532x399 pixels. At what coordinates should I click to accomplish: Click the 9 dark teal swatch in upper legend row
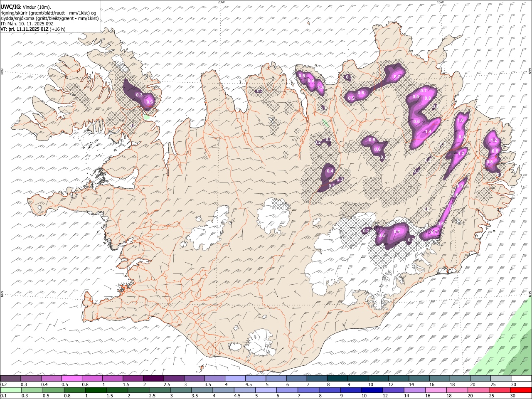[357, 379]
